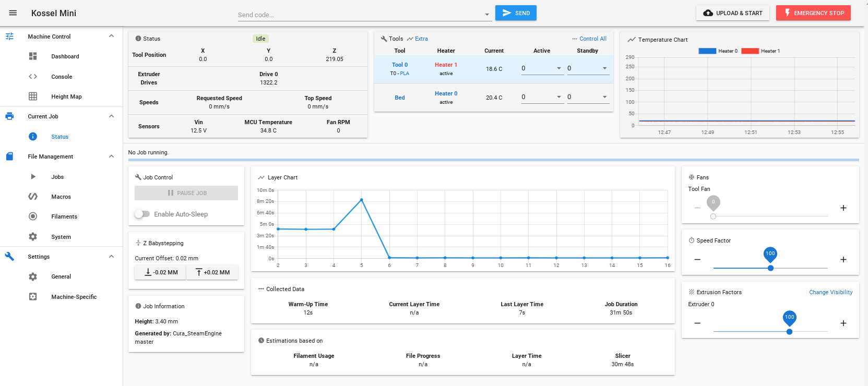Click the Current Job printer icon
The width and height of the screenshot is (868, 386).
point(9,116)
